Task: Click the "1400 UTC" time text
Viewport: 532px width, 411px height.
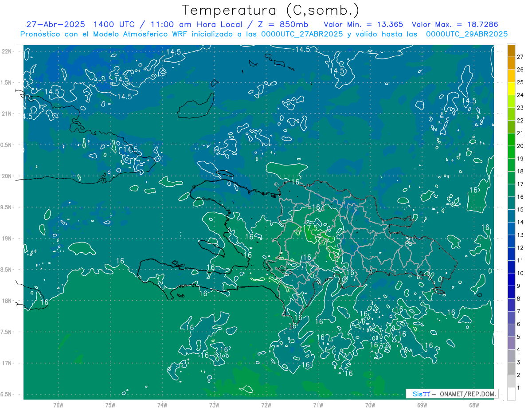Action: tap(114, 24)
